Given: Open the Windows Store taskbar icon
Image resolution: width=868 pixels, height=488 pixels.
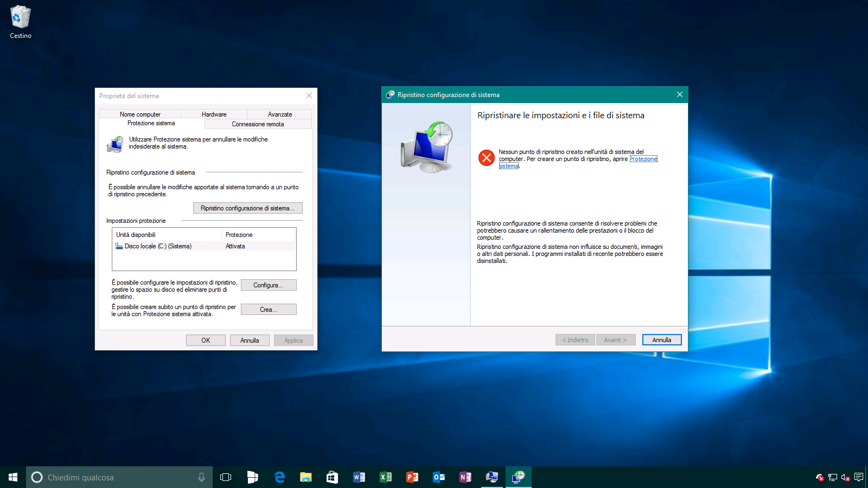Looking at the screenshot, I should click(332, 477).
